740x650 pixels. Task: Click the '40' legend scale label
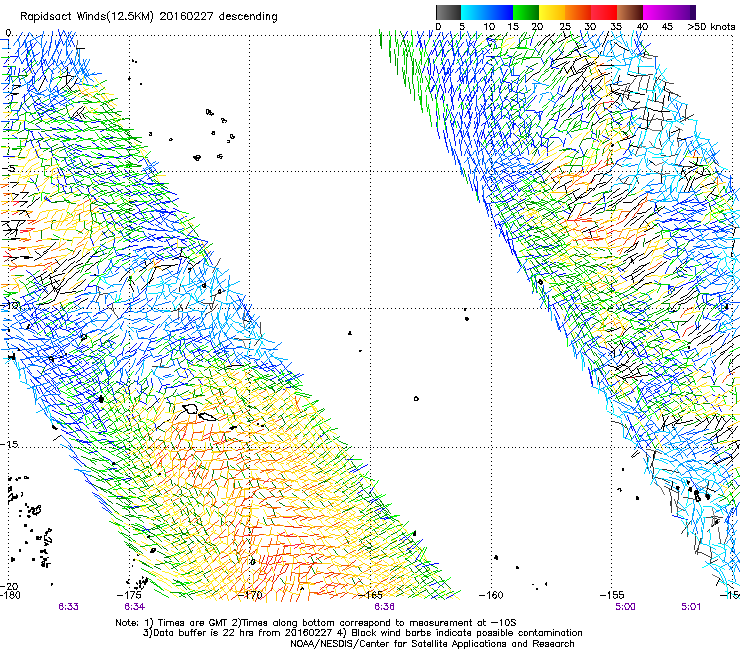click(x=642, y=27)
